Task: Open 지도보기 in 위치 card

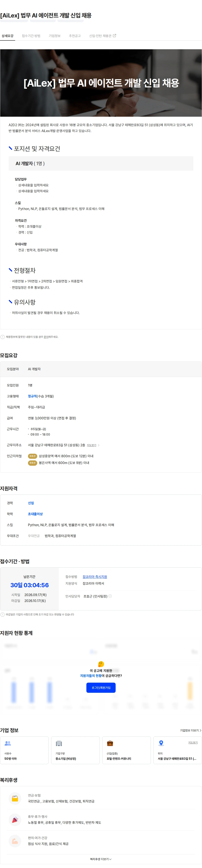Action: (193, 742)
